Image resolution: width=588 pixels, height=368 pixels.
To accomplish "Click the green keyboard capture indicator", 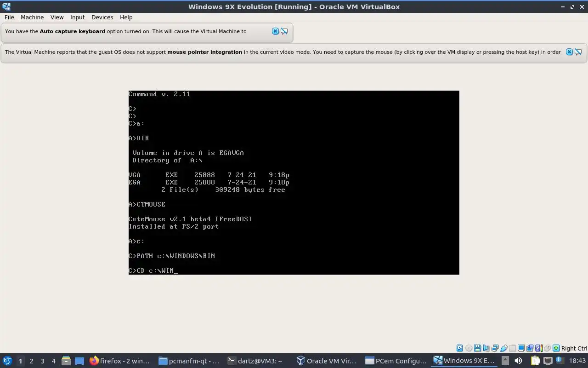I will tap(556, 348).
